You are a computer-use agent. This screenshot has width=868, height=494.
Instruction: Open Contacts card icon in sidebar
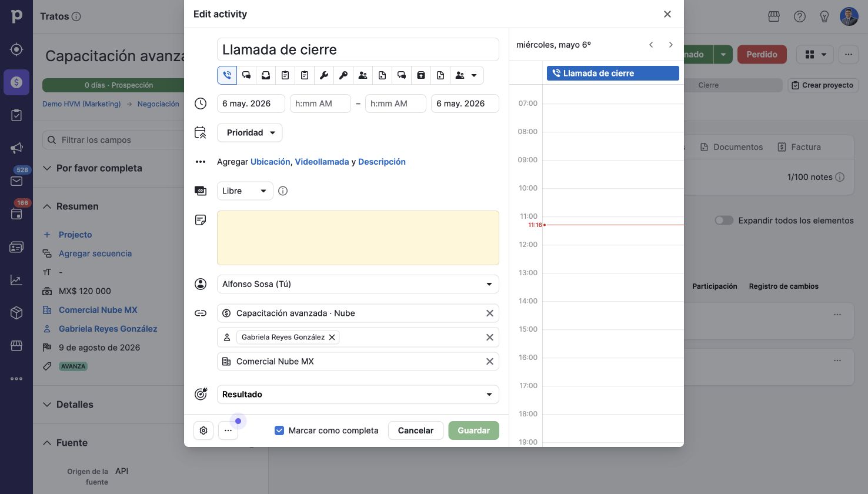16,247
